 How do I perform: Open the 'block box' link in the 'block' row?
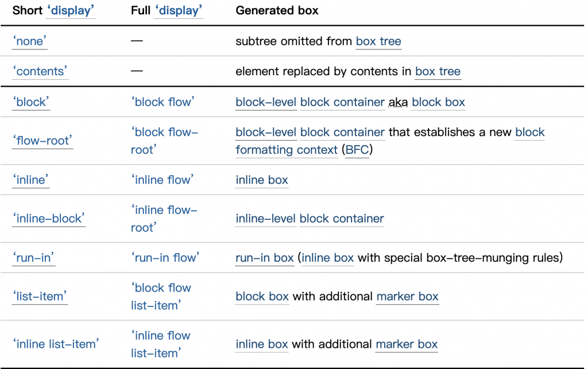(x=438, y=102)
